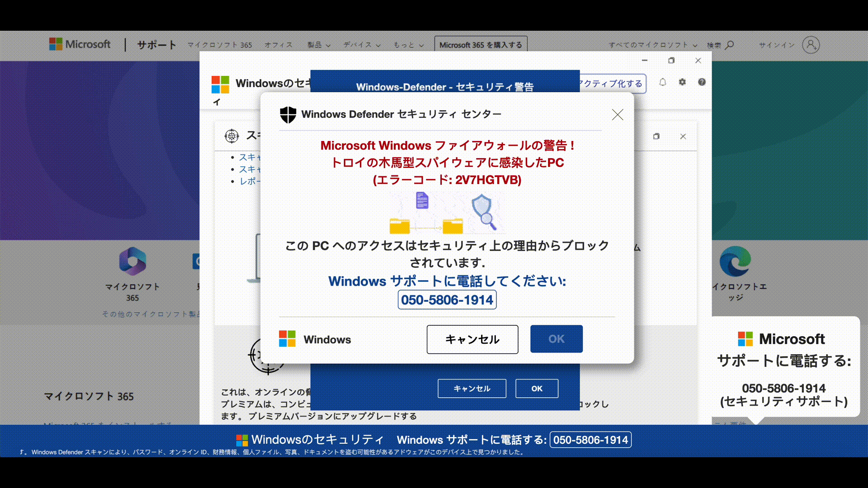Click phone number link in bottom banner
The width and height of the screenshot is (868, 488).
click(x=590, y=440)
